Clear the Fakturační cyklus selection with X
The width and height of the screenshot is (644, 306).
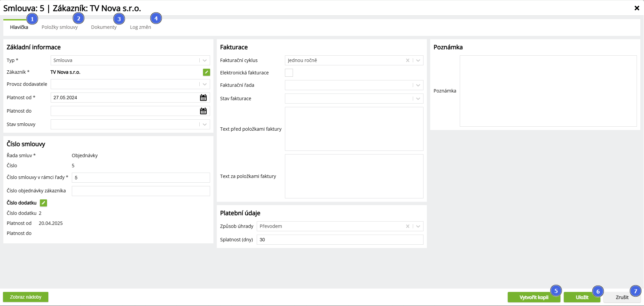click(407, 60)
